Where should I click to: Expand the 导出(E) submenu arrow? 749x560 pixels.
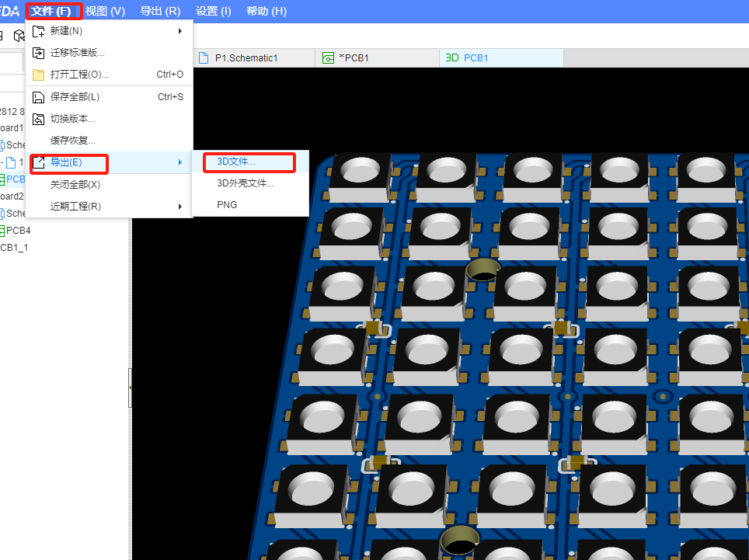coord(180,162)
